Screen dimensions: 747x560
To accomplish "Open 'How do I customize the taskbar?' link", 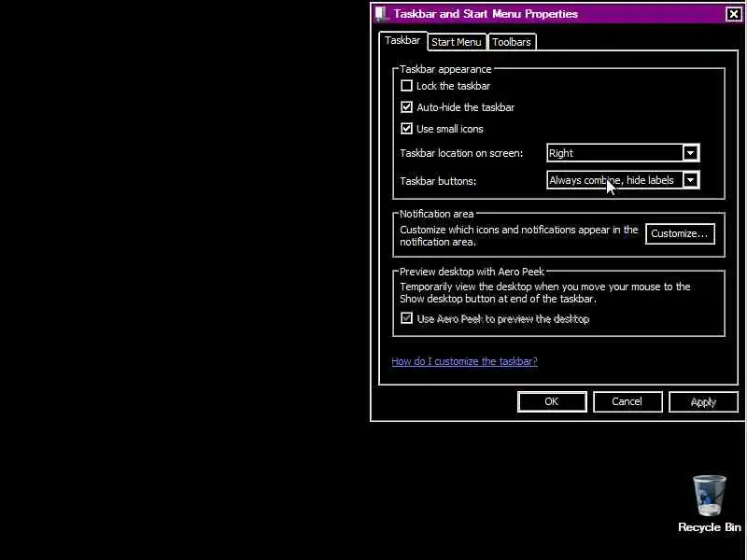I will [464, 361].
